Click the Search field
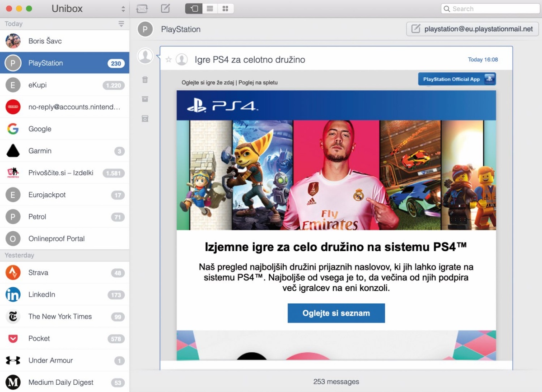Viewport: 542px width, 392px height. (490, 9)
